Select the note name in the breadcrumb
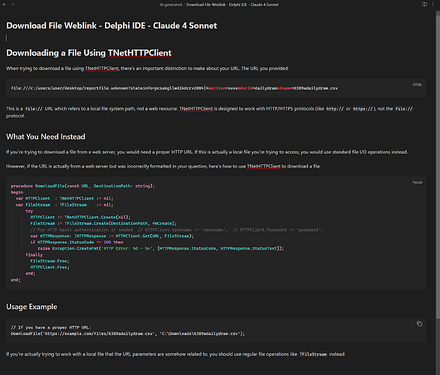This screenshot has width=440, height=375. [x=232, y=5]
